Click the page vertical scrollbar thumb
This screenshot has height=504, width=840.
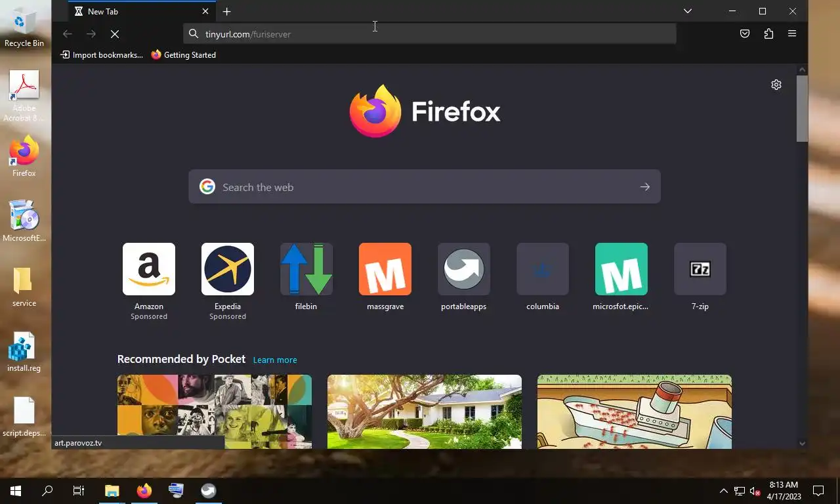pos(802,108)
